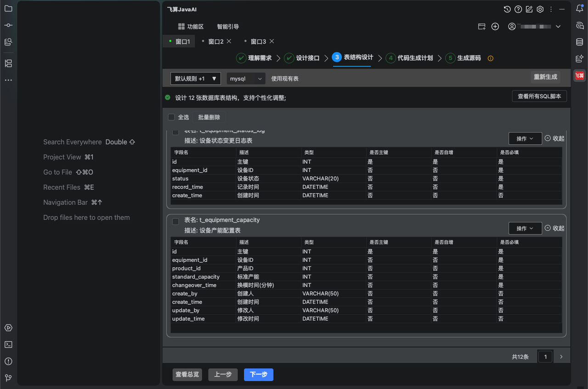The height and width of the screenshot is (389, 588).
Task: Click the 上一步 previous button
Action: point(223,374)
